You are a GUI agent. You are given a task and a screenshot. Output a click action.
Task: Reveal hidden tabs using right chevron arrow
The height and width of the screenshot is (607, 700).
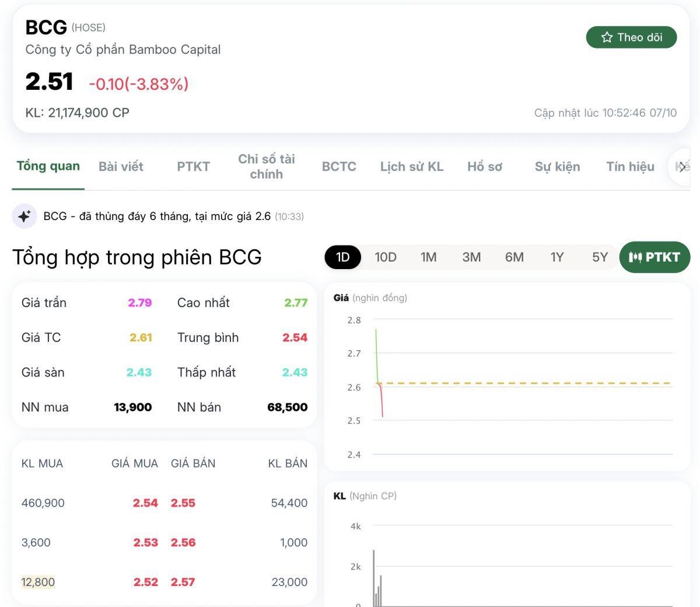(x=684, y=166)
